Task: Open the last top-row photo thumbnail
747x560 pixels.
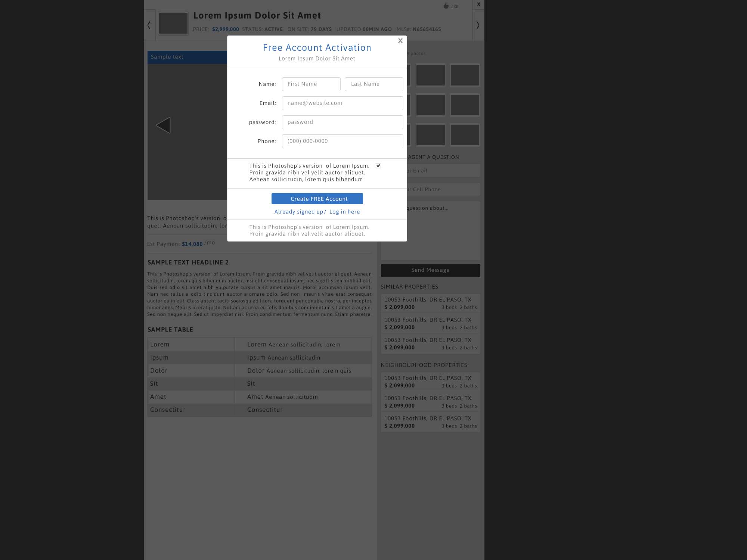Action: (x=465, y=75)
